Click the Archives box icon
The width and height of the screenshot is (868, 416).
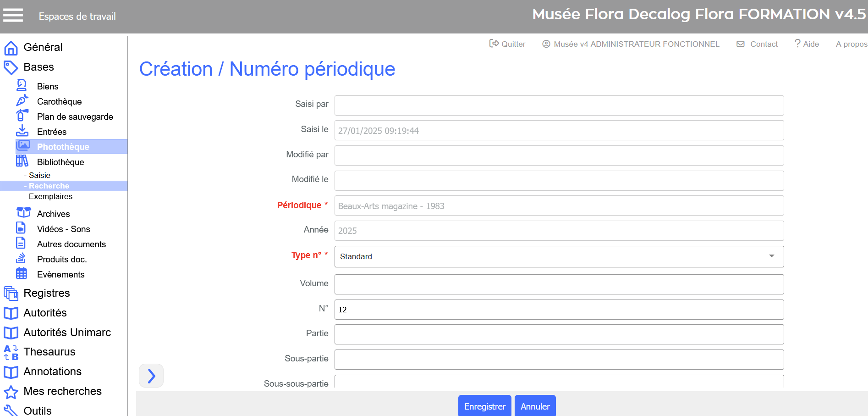pos(23,213)
